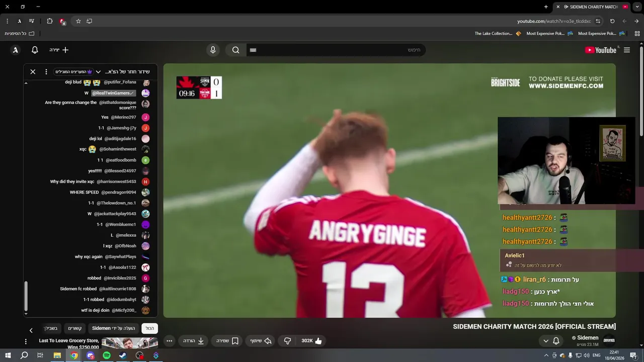Open Steam from the taskbar
This screenshot has height=362, width=644.
click(x=123, y=355)
